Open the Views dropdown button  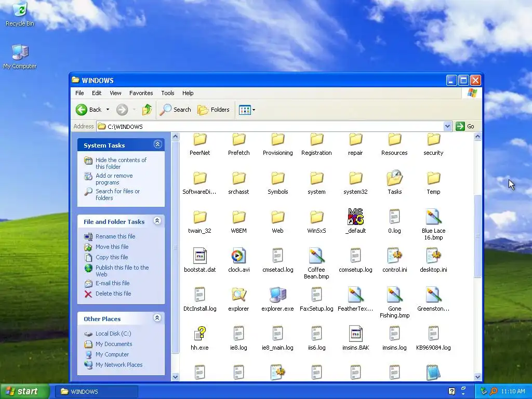click(x=247, y=110)
